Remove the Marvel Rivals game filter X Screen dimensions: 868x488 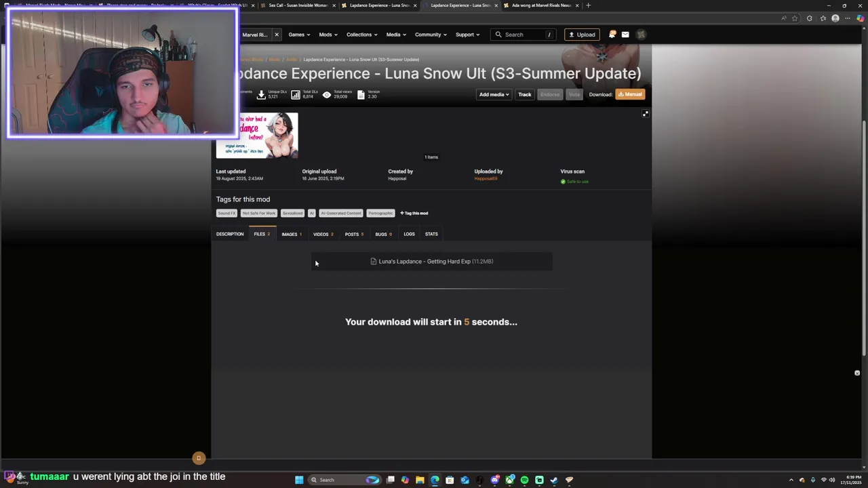click(277, 35)
